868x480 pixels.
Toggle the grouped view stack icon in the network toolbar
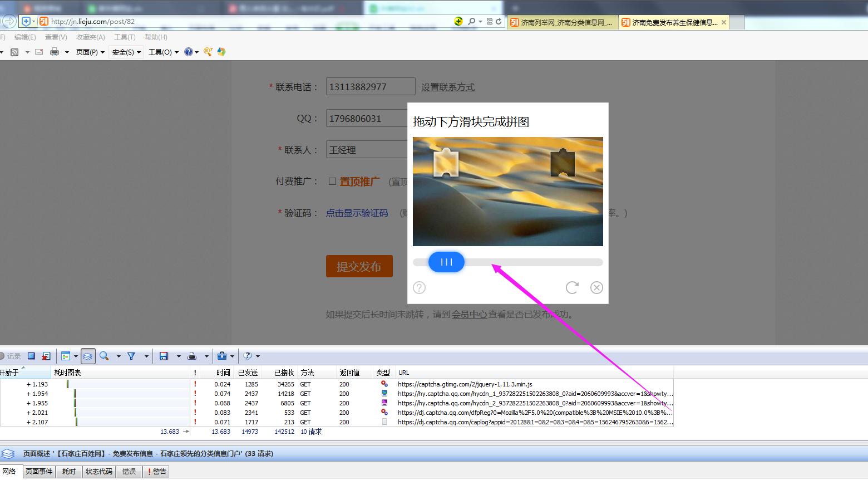(88, 356)
